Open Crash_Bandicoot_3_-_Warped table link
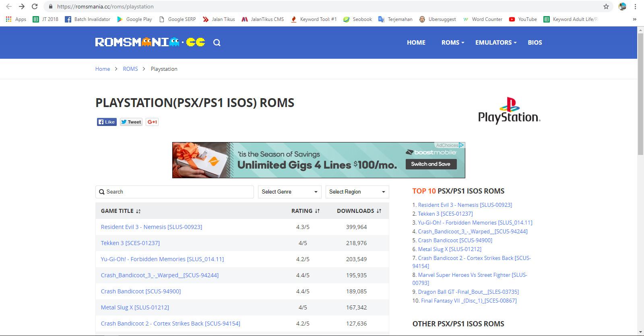This screenshot has height=336, width=644. [160, 275]
